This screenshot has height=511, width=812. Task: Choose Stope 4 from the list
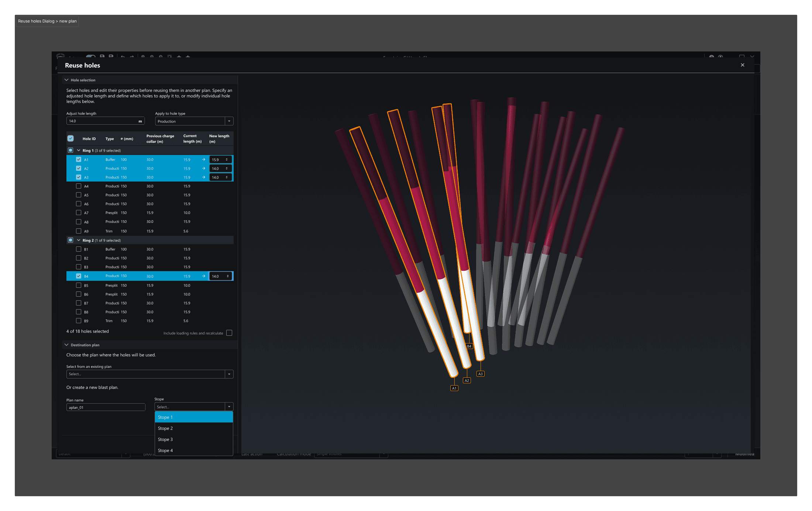(165, 450)
